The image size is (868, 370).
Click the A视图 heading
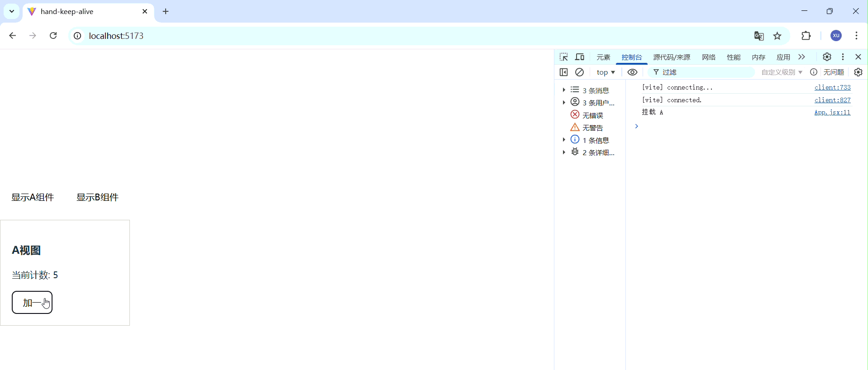(x=26, y=250)
